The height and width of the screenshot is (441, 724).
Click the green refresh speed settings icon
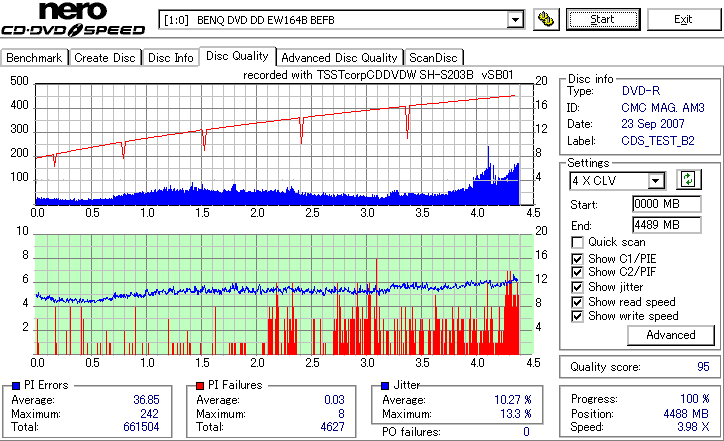[688, 180]
